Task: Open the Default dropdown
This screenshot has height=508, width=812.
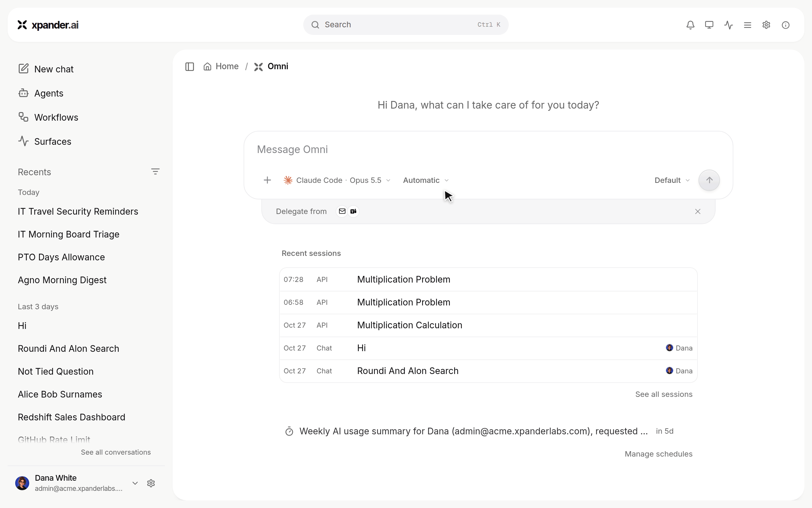Action: 672,180
